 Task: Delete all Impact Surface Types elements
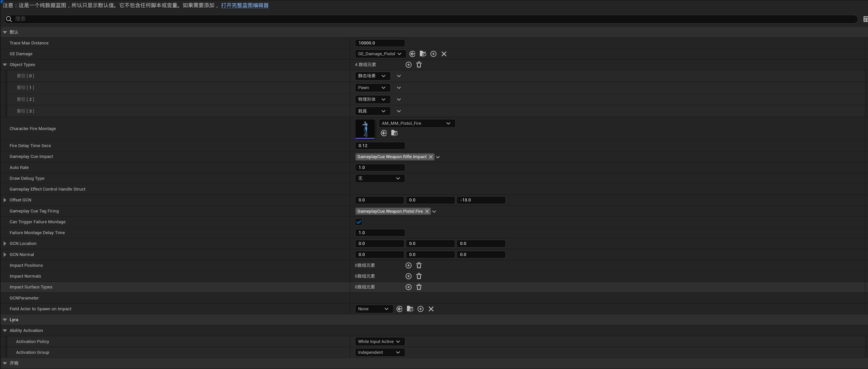tap(419, 287)
